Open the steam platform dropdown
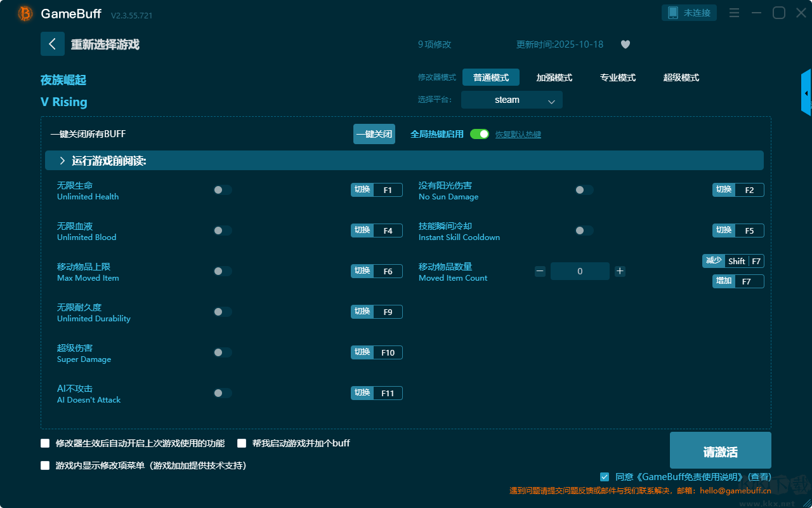Viewport: 812px width, 508px height. (512, 100)
